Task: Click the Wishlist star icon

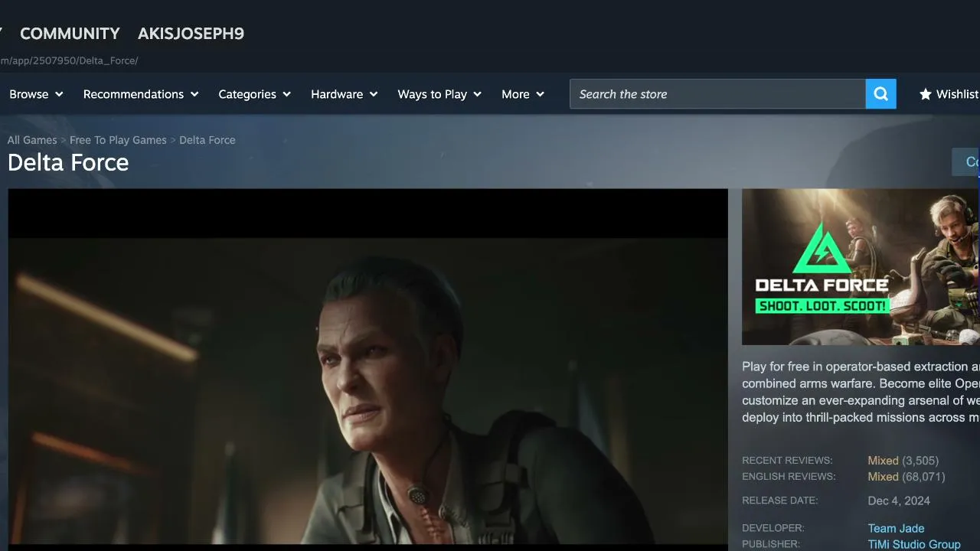Action: [x=925, y=94]
